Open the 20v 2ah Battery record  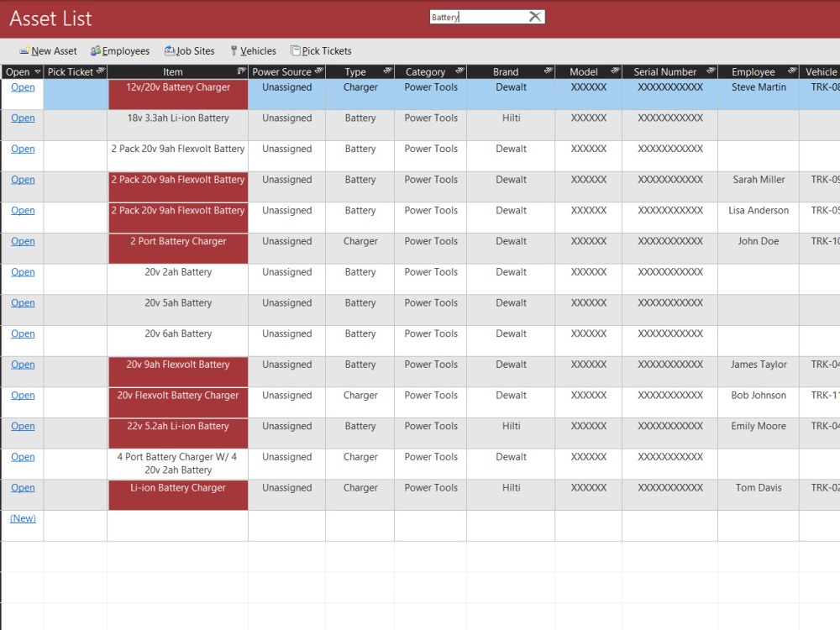pos(23,272)
